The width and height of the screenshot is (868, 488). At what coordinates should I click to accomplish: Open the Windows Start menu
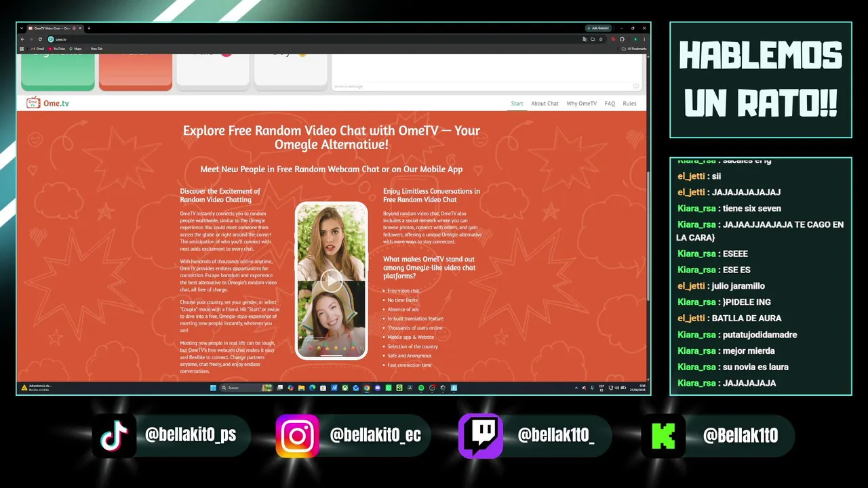[x=213, y=388]
